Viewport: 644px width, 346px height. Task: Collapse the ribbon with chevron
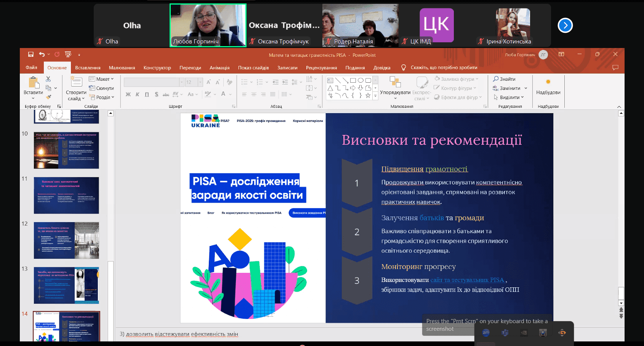tap(619, 107)
